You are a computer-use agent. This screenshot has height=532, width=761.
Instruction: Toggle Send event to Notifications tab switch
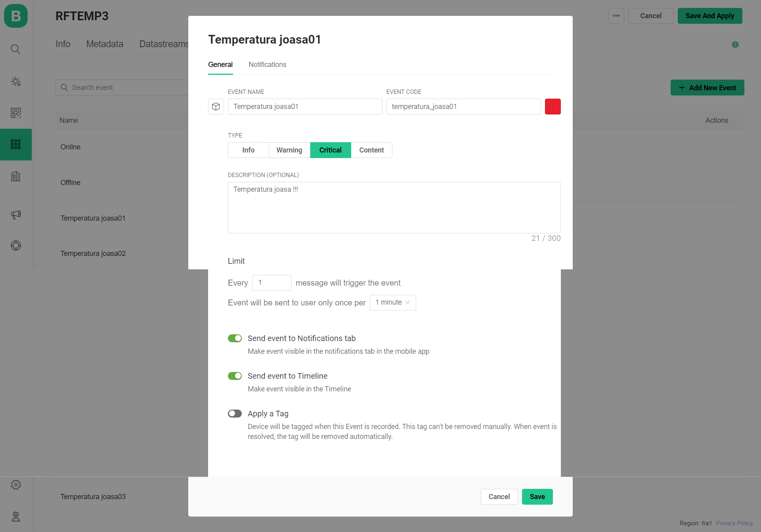tap(235, 338)
